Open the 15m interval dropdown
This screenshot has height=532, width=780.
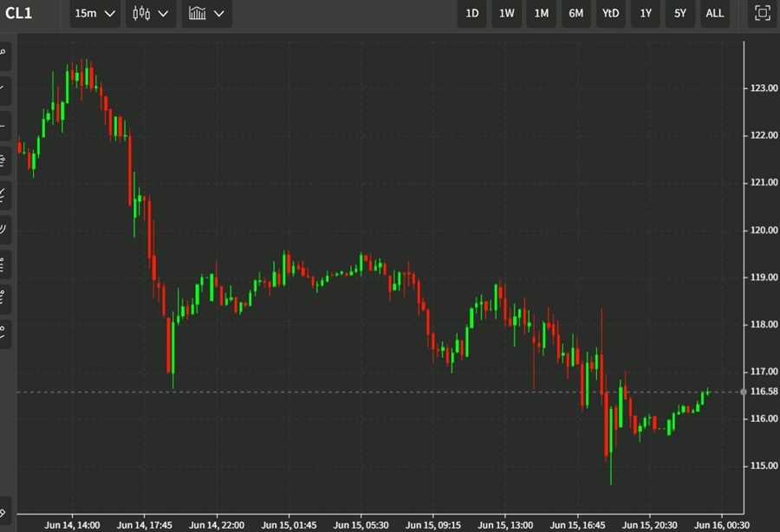pyautogui.click(x=94, y=13)
